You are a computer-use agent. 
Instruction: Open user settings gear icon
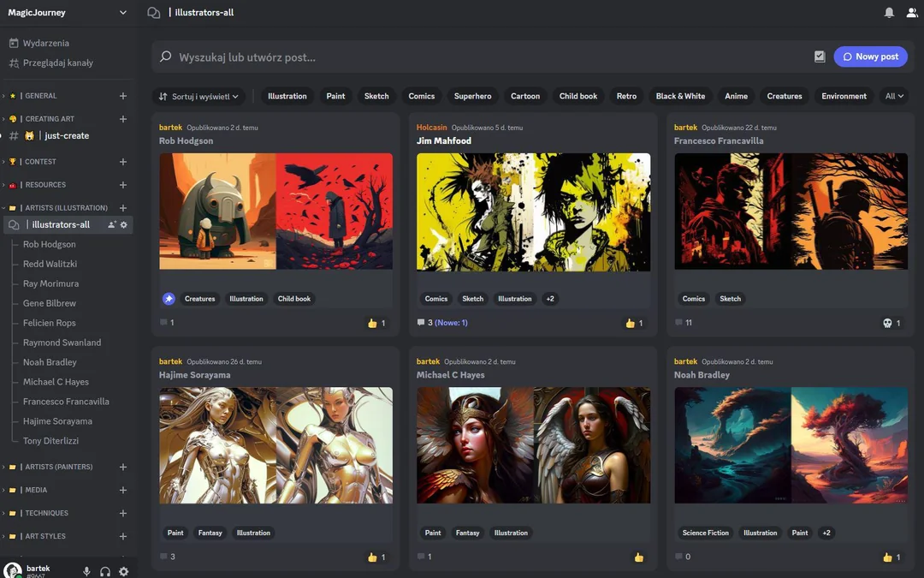(x=124, y=571)
